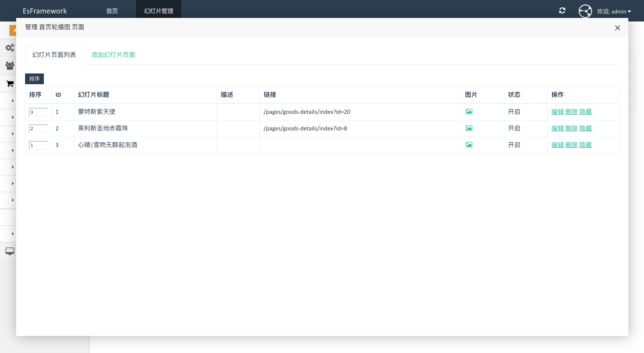Image resolution: width=644 pixels, height=353 pixels.
Task: Open the 欢迎, admin dropdown menu
Action: (x=614, y=11)
